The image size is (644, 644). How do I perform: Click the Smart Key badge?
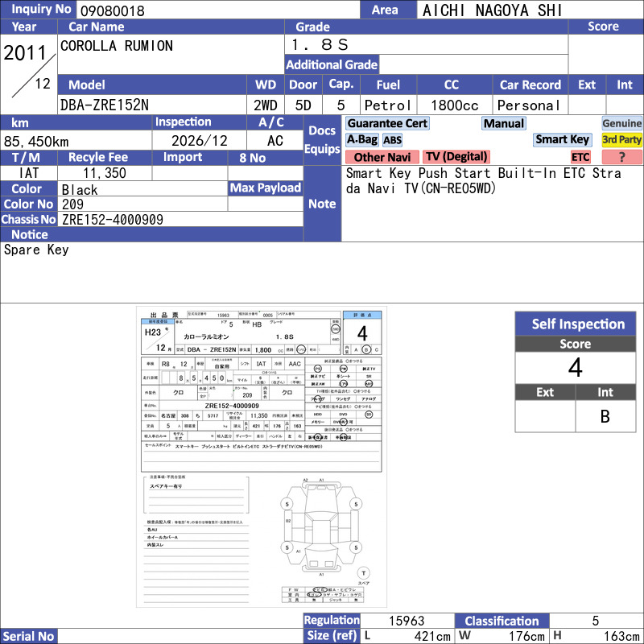pyautogui.click(x=562, y=139)
